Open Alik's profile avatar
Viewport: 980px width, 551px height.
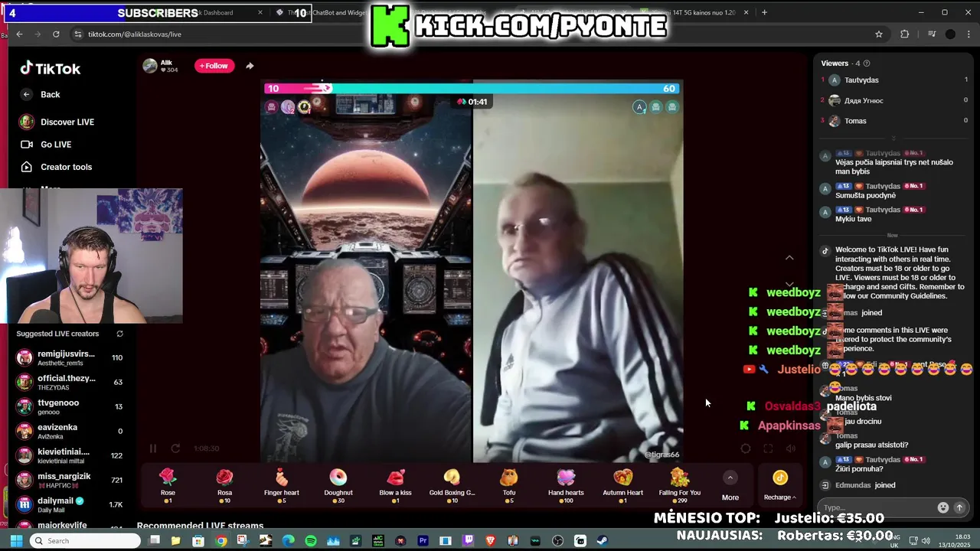(x=150, y=66)
